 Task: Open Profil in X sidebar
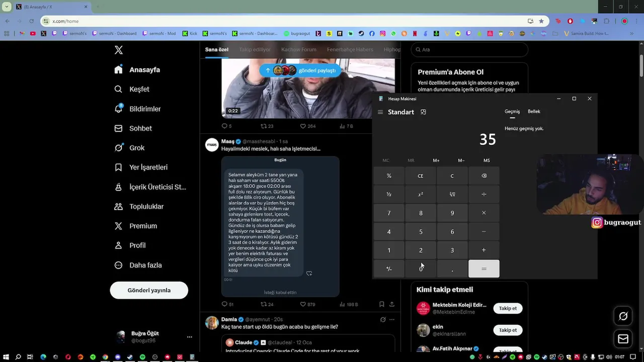pos(130,245)
